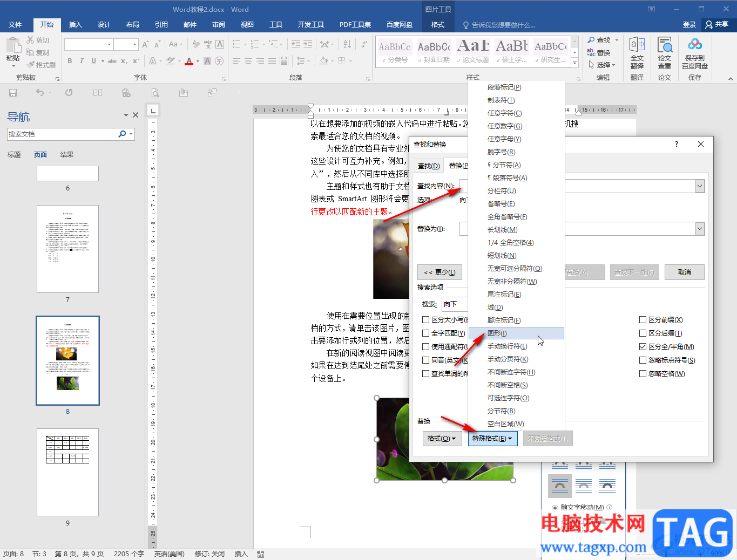The width and height of the screenshot is (737, 560).
Task: Switch navigation pane to 结果 results view
Action: point(67,155)
